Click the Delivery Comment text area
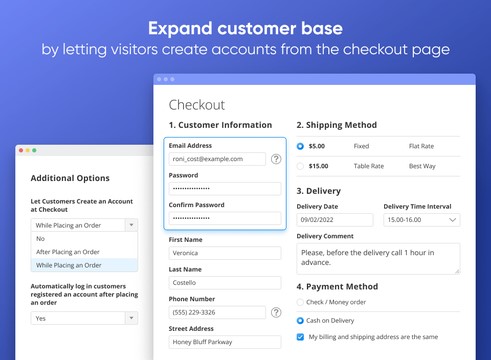 point(378,259)
